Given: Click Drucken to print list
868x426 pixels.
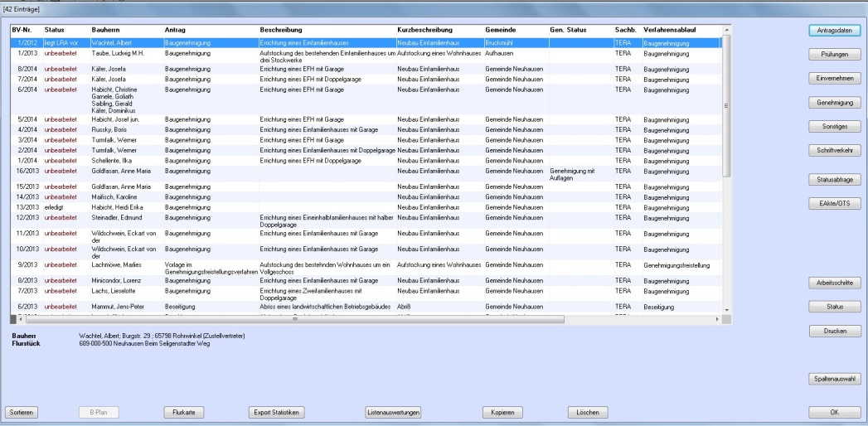Looking at the screenshot, I should click(835, 331).
